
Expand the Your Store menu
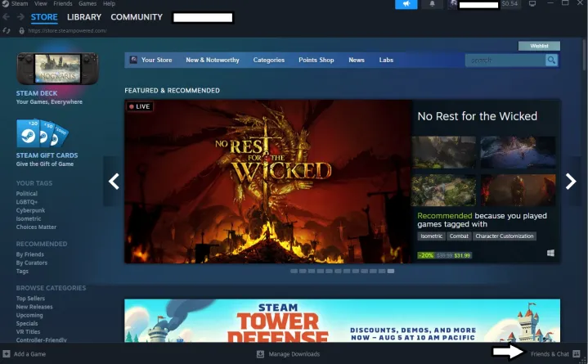[x=155, y=60]
